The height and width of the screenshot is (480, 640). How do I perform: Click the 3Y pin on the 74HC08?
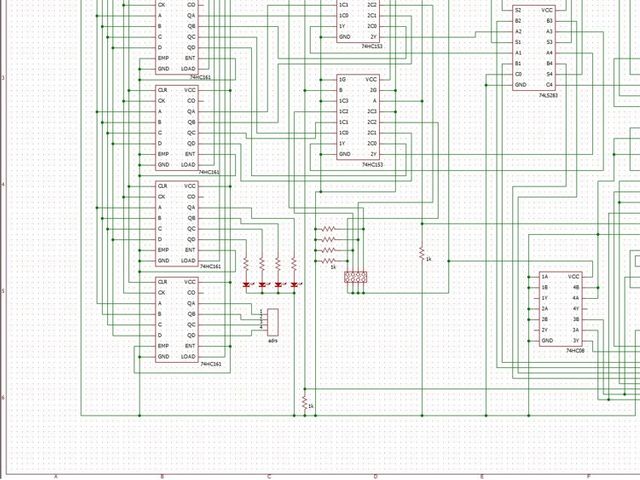tap(576, 341)
